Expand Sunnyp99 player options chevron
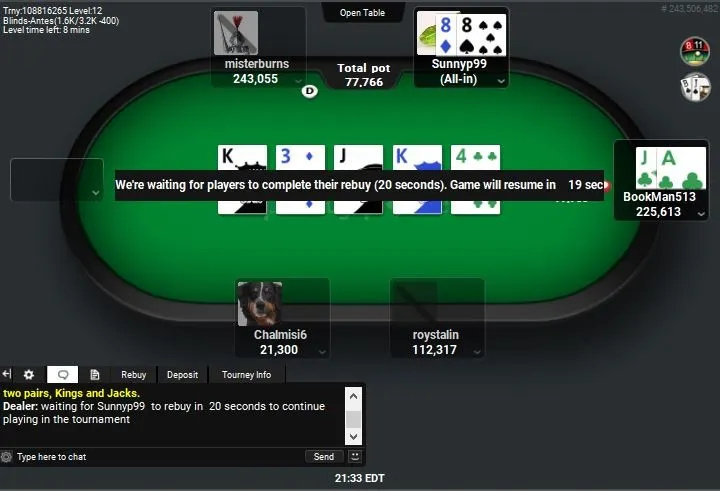The height and width of the screenshot is (491, 720). tap(501, 81)
